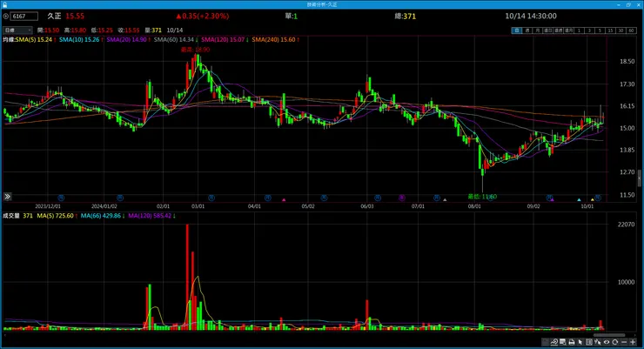Select the 還日 adjusted daily button
Screen dimensions: 644x349
tap(548, 30)
